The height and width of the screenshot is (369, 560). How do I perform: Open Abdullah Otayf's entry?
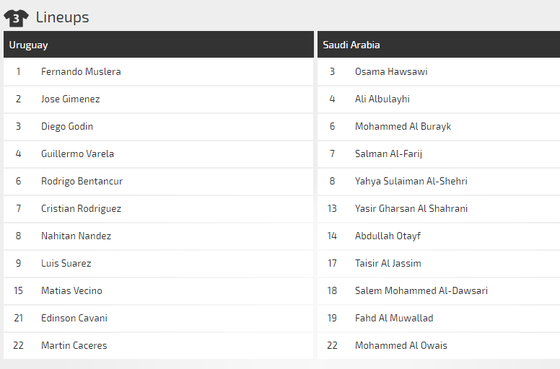(388, 236)
